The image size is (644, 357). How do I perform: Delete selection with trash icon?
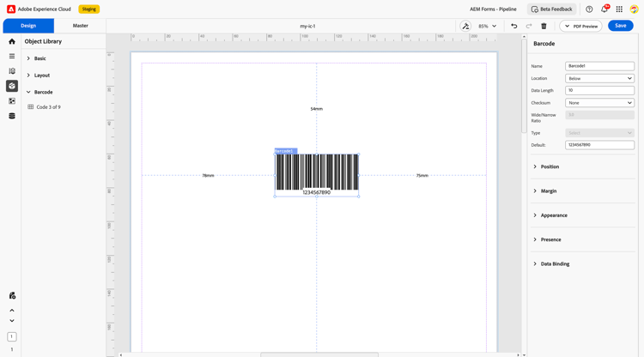(544, 26)
